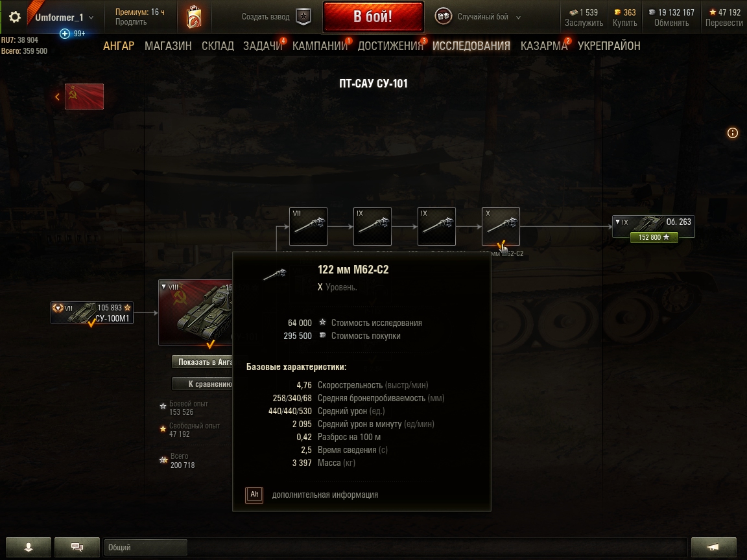Switch to the МАГАЗИН tab
Image resolution: width=747 pixels, height=560 pixels.
pyautogui.click(x=168, y=46)
